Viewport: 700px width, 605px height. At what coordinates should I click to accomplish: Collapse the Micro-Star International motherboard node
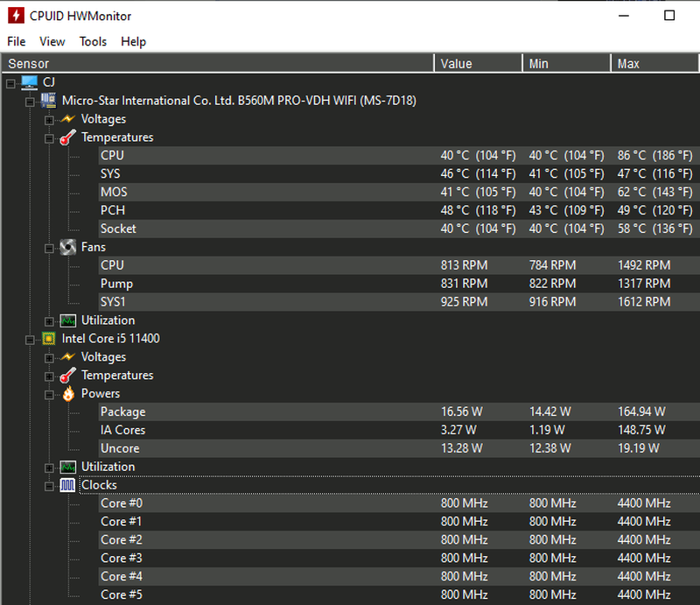pos(30,102)
